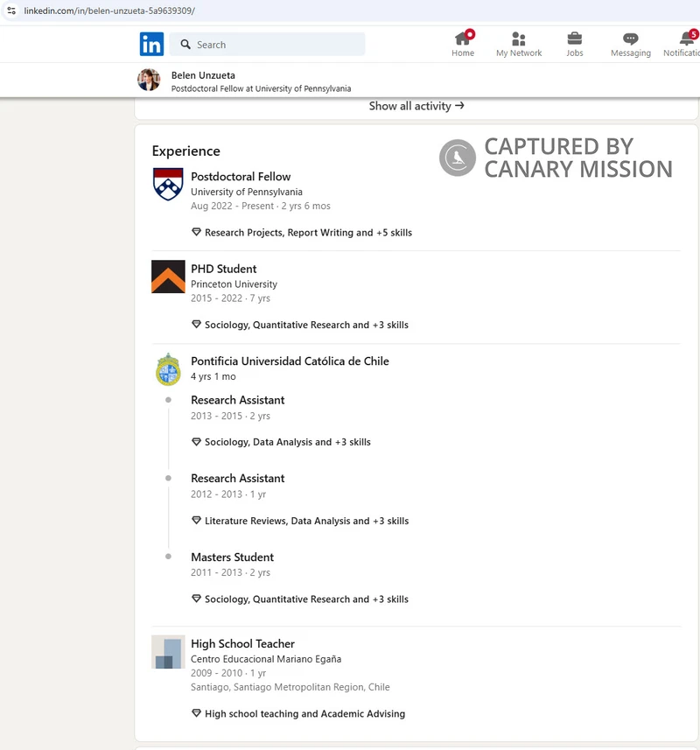Click Belen Unzueta's profile photo thumbnail
This screenshot has height=750, width=700.
click(x=149, y=80)
